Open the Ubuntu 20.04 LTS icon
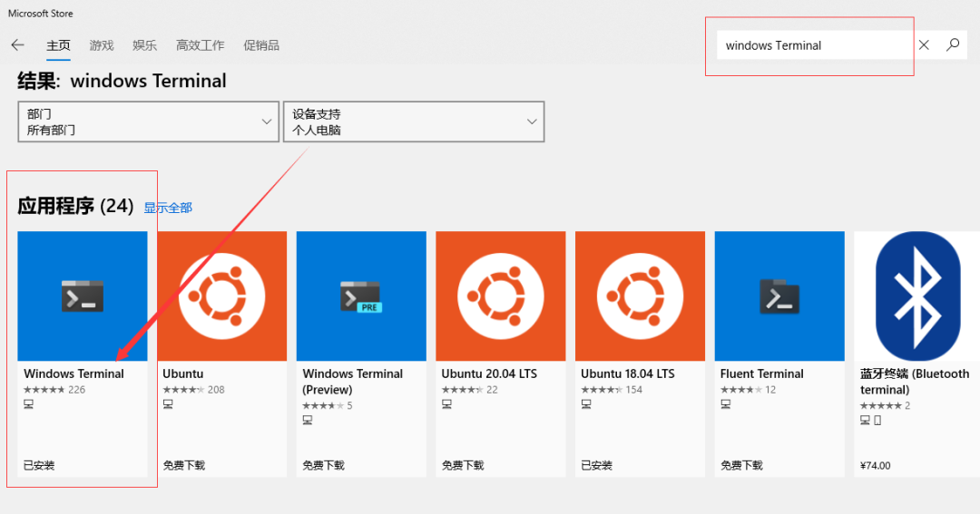Image resolution: width=980 pixels, height=514 pixels. 500,296
